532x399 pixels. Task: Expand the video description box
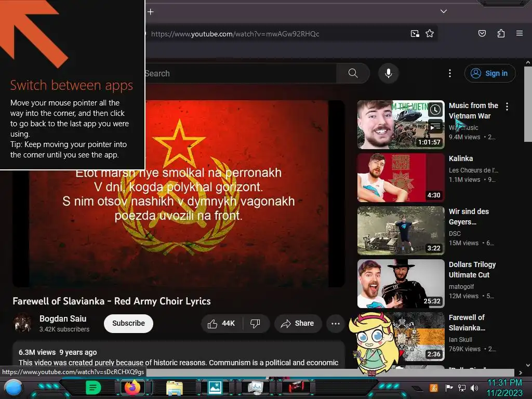(179, 355)
